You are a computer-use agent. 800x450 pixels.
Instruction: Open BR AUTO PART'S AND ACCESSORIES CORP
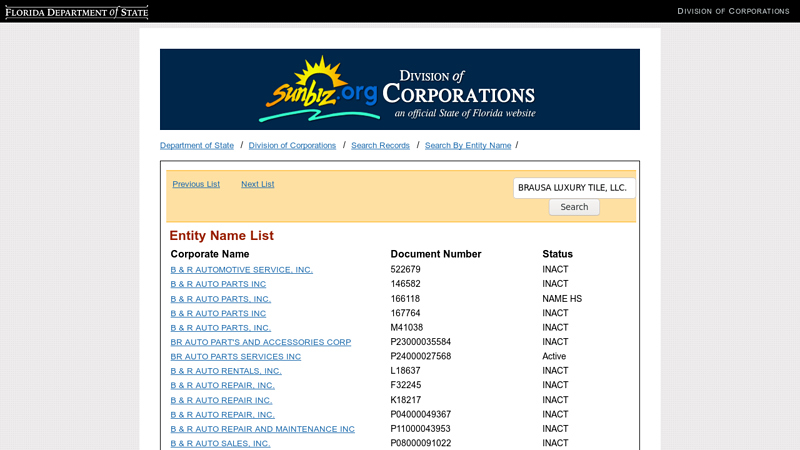(x=261, y=342)
